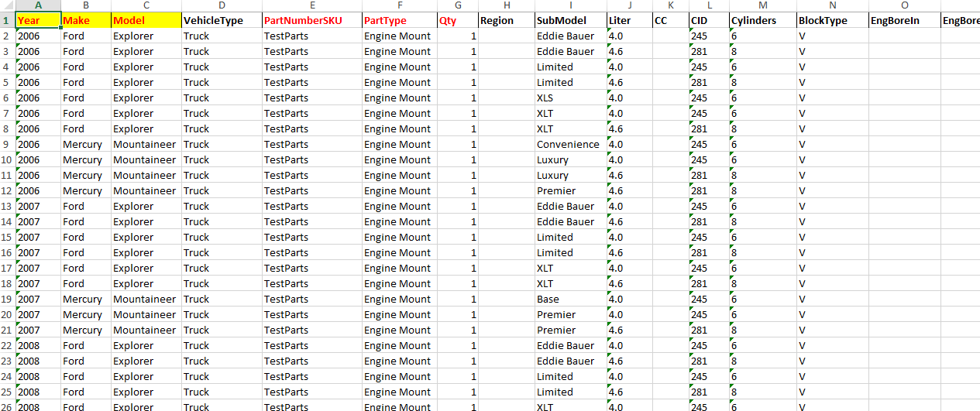This screenshot has height=411, width=980.
Task: Select entire column H via its letter
Action: point(507,6)
